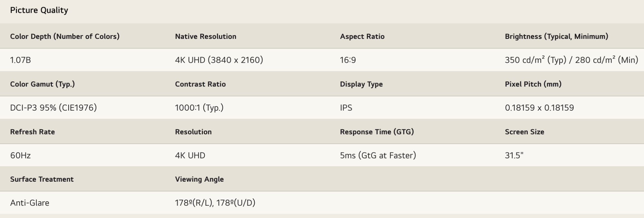Viewport: 644px width, 218px height.
Task: Click the IPS display type value
Action: 346,108
